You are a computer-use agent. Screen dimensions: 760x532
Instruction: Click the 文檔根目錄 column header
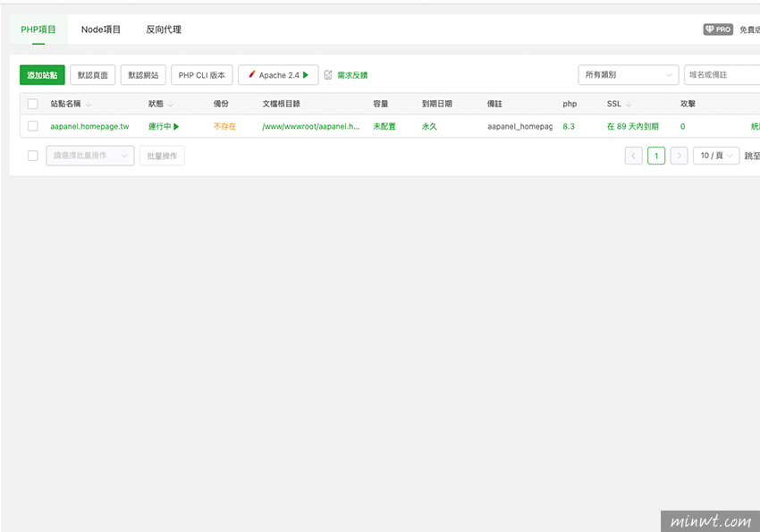(281, 104)
